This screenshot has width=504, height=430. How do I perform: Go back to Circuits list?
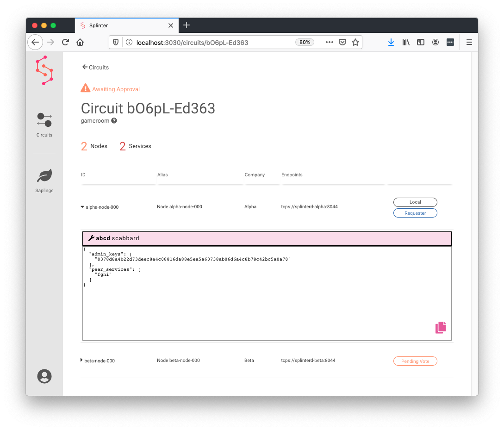tap(95, 67)
